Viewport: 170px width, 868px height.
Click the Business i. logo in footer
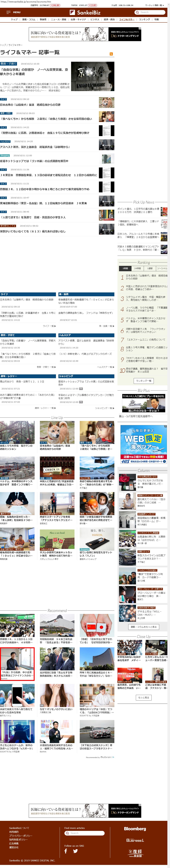(x=135, y=840)
